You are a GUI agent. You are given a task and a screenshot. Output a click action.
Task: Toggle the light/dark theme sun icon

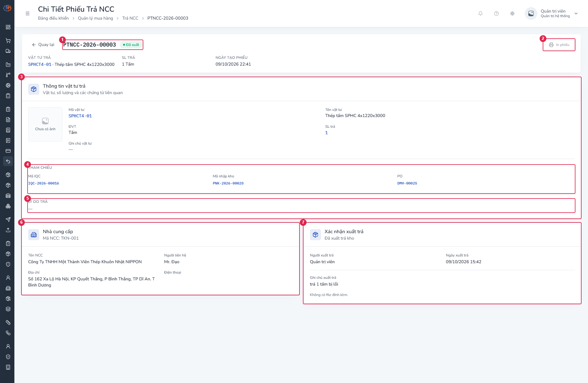coord(512,13)
